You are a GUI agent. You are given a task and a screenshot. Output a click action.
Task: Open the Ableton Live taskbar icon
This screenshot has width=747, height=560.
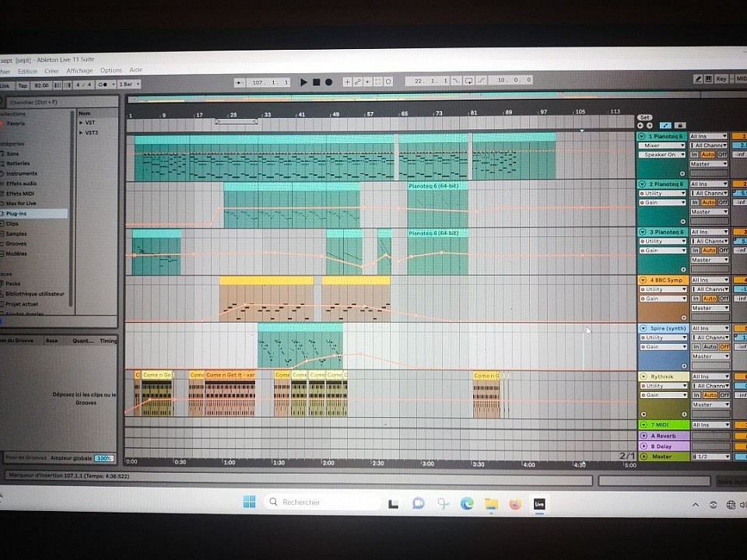[x=538, y=503]
